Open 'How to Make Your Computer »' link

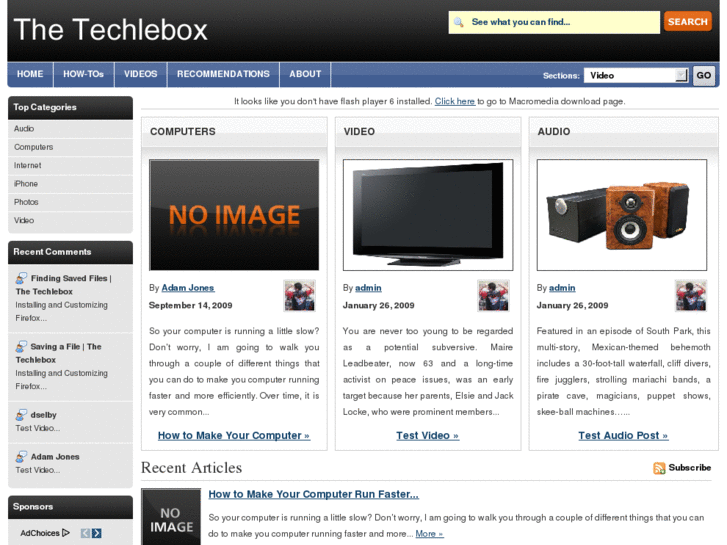(x=234, y=436)
